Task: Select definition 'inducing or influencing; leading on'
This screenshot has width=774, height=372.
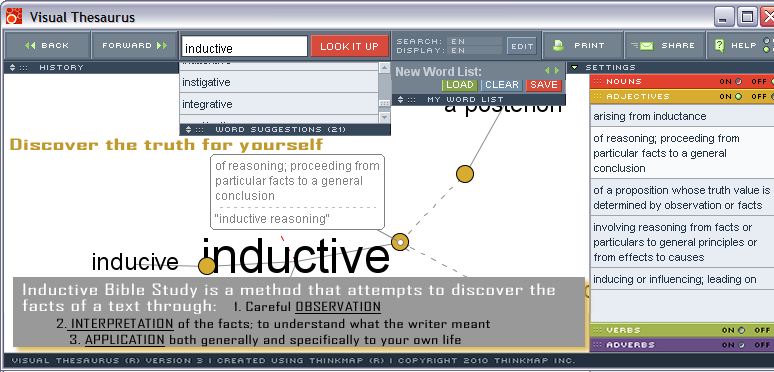Action: tap(682, 279)
